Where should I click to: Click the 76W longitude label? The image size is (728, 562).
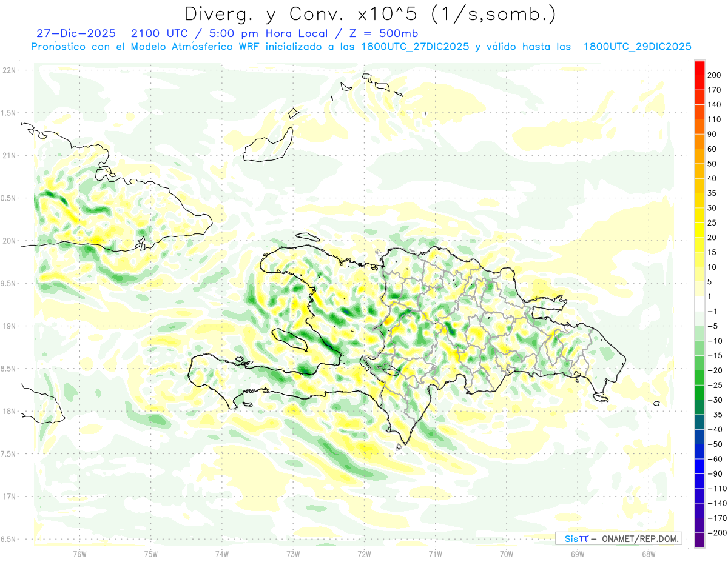click(x=79, y=554)
